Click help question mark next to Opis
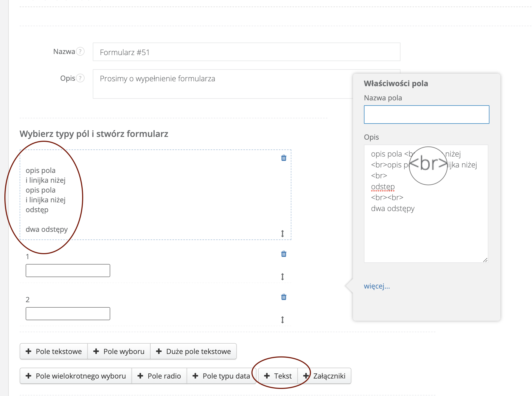532x396 pixels. coord(80,78)
